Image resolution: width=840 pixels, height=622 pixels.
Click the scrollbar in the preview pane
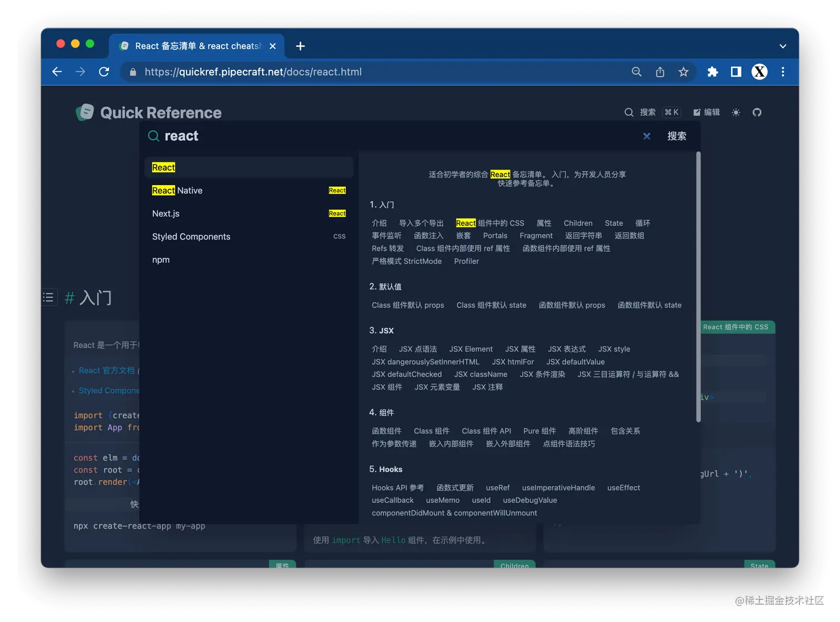click(698, 287)
